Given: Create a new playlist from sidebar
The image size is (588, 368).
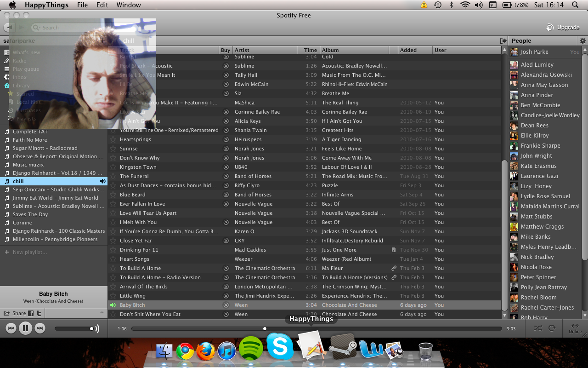Looking at the screenshot, I should [29, 252].
